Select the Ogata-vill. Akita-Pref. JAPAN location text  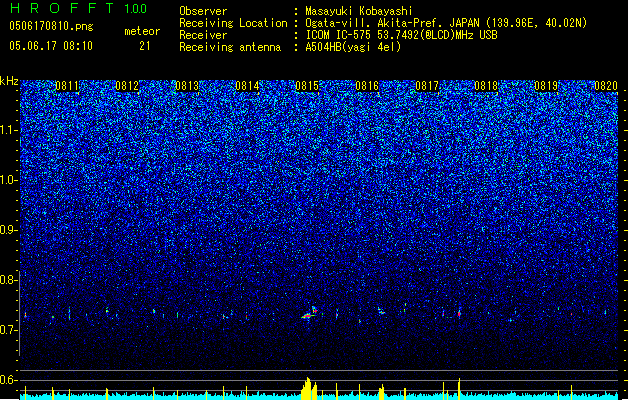click(x=446, y=23)
